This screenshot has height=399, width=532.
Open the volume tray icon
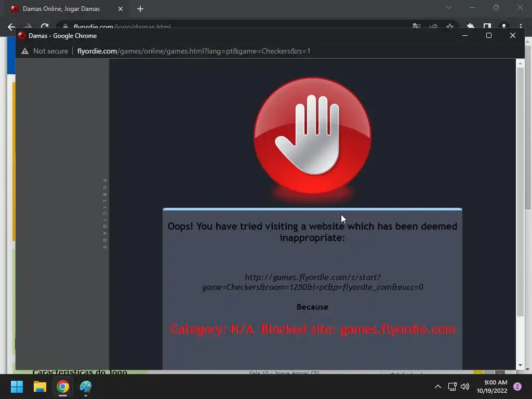[465, 387]
